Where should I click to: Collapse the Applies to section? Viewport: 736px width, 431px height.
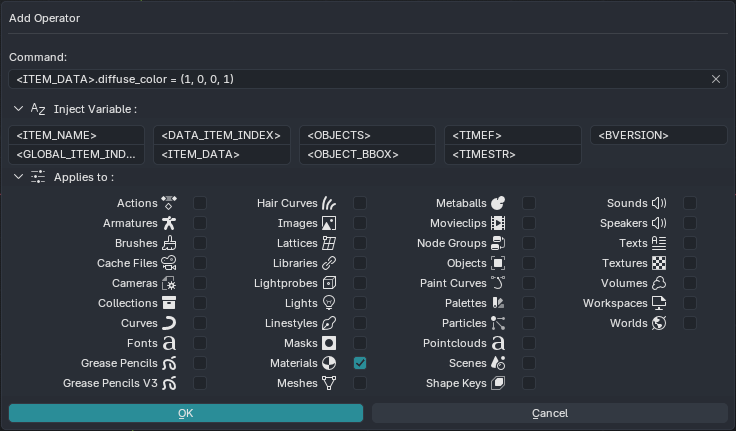pos(19,177)
